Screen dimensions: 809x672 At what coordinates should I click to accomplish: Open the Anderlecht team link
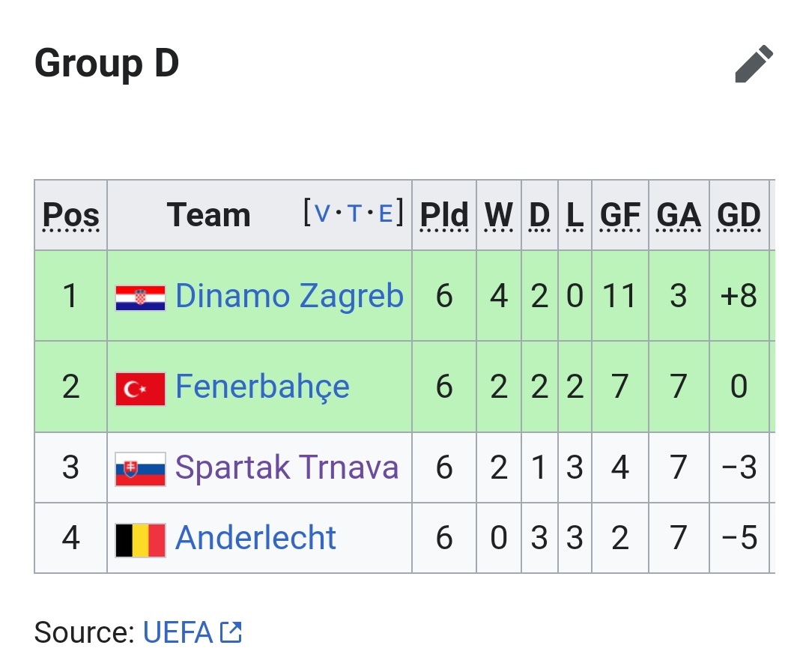[255, 538]
